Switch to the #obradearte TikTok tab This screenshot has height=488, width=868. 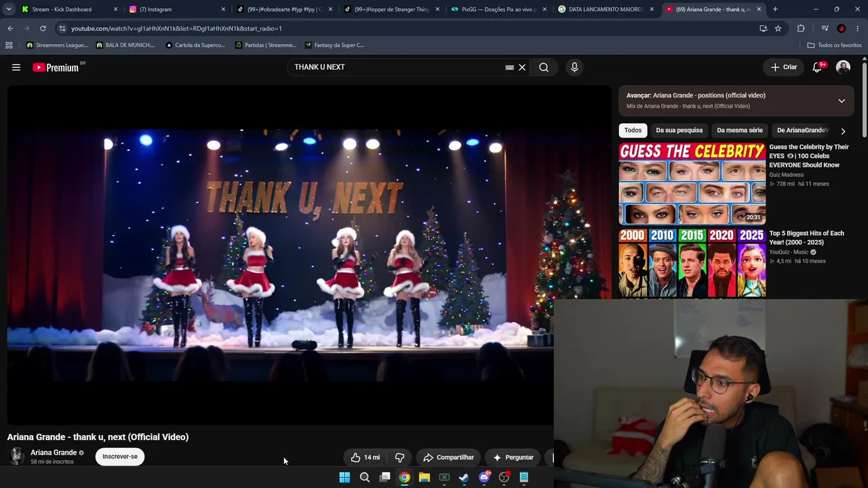(283, 9)
